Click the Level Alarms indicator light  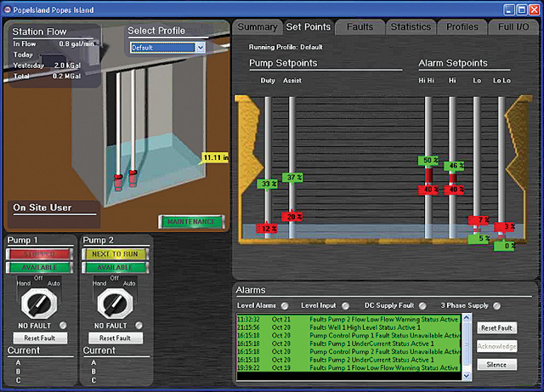pos(285,305)
